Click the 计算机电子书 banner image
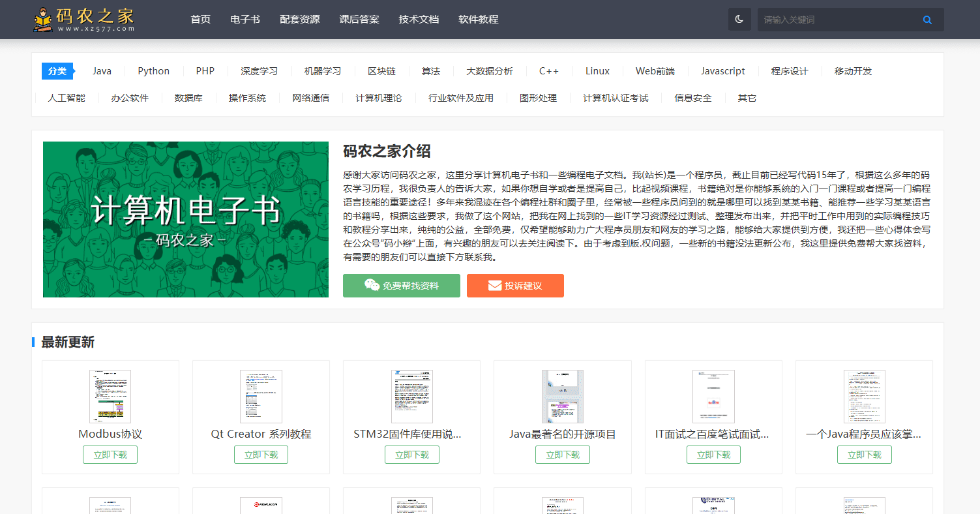 pyautogui.click(x=185, y=219)
